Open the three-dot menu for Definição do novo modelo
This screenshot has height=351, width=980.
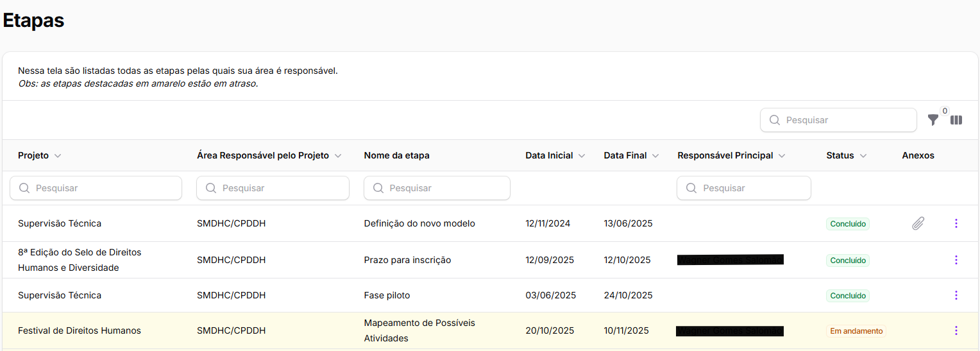[x=956, y=223]
